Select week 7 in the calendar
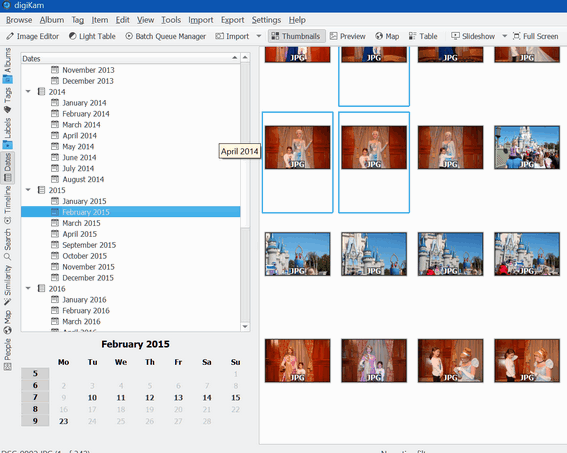 [35, 397]
